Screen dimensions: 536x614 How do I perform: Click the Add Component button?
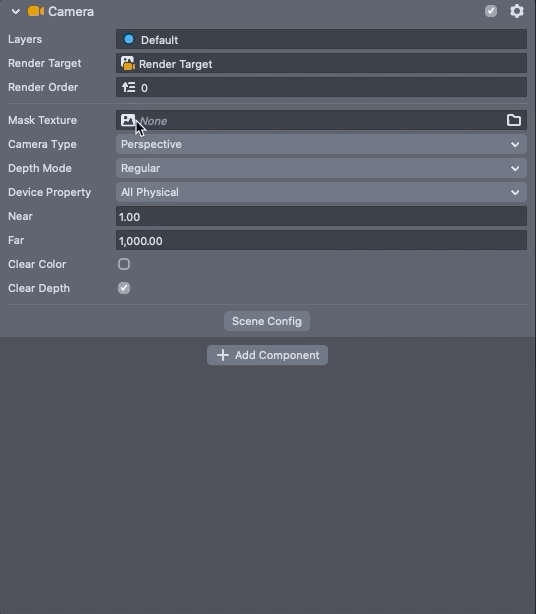click(267, 355)
